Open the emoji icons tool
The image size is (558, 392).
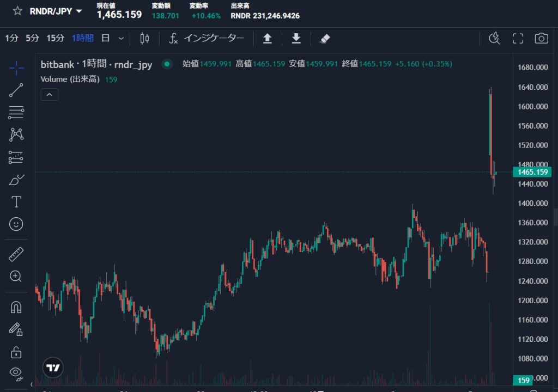point(16,224)
